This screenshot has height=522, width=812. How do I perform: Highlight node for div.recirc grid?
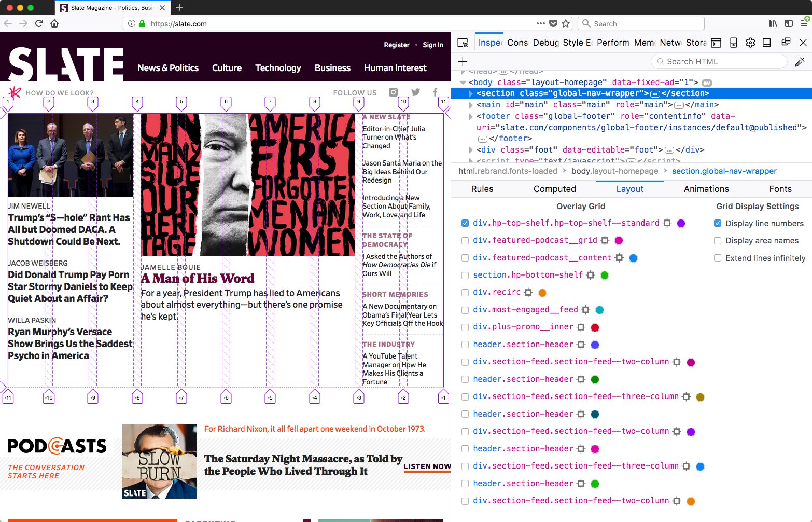pyautogui.click(x=528, y=293)
